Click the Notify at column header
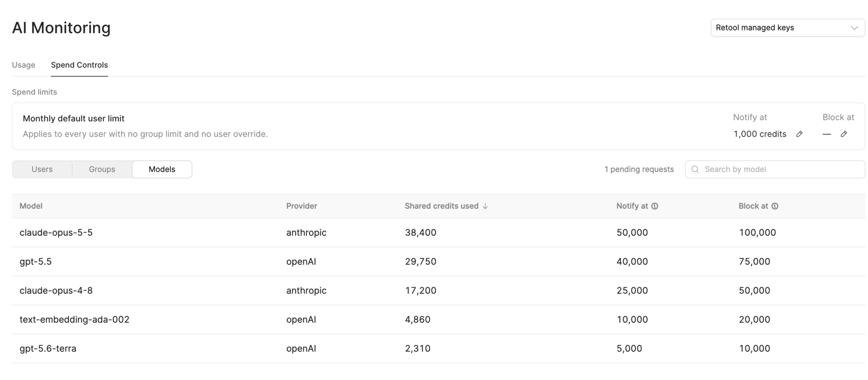Image resolution: width=868 pixels, height=380 pixels. (x=632, y=206)
